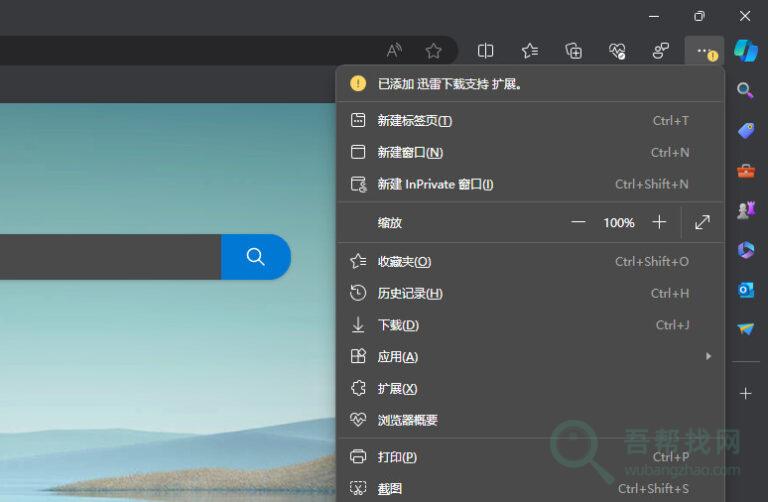Click the blue search button on the page
The width and height of the screenshot is (768, 502).
[255, 257]
